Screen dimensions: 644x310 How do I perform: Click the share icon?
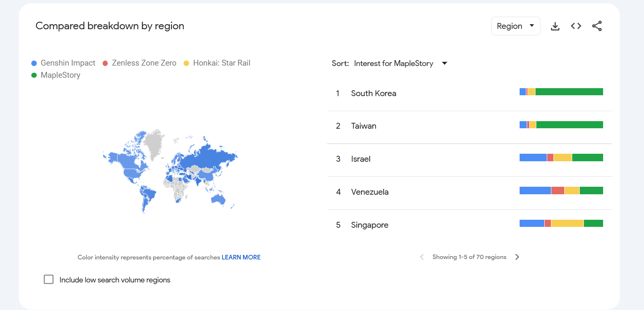tap(597, 26)
